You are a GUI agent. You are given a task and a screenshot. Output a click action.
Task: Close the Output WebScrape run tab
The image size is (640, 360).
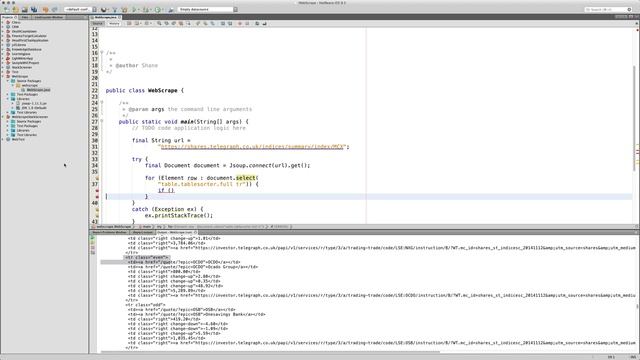pyautogui.click(x=196, y=232)
